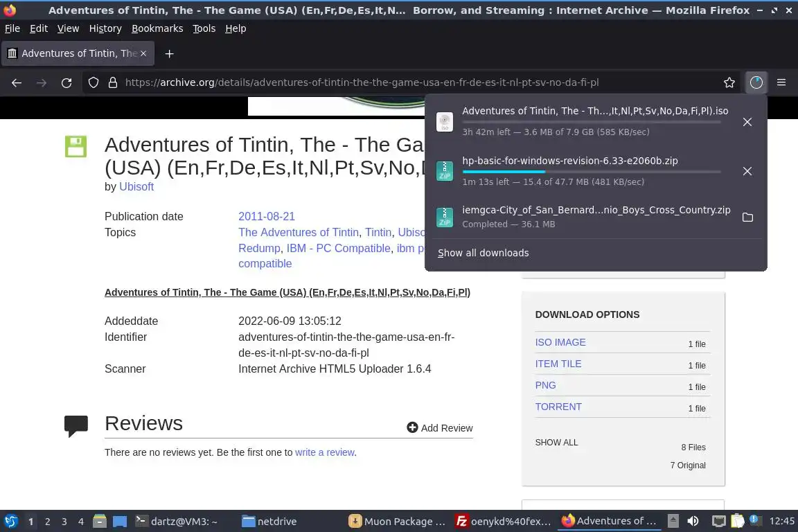Open the Ubisoft creator link

[136, 187]
